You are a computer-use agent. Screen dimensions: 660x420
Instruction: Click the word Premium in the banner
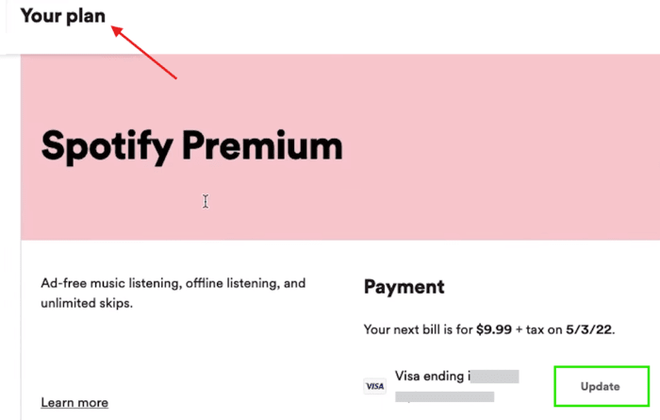(x=263, y=145)
